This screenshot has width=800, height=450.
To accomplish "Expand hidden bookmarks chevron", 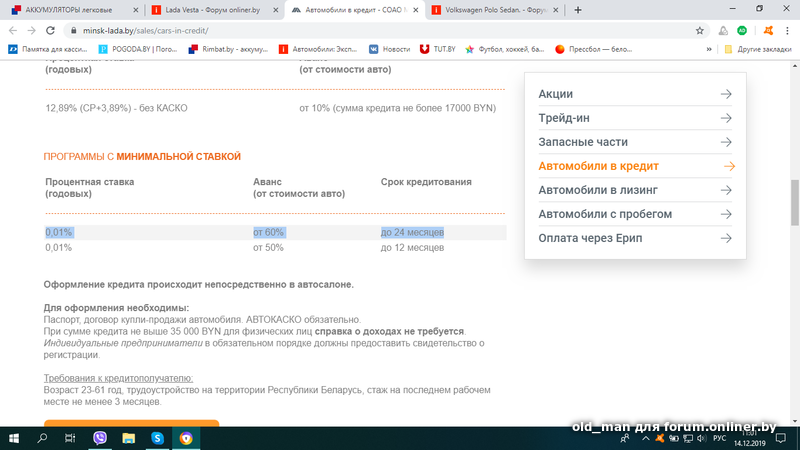I will tap(709, 49).
